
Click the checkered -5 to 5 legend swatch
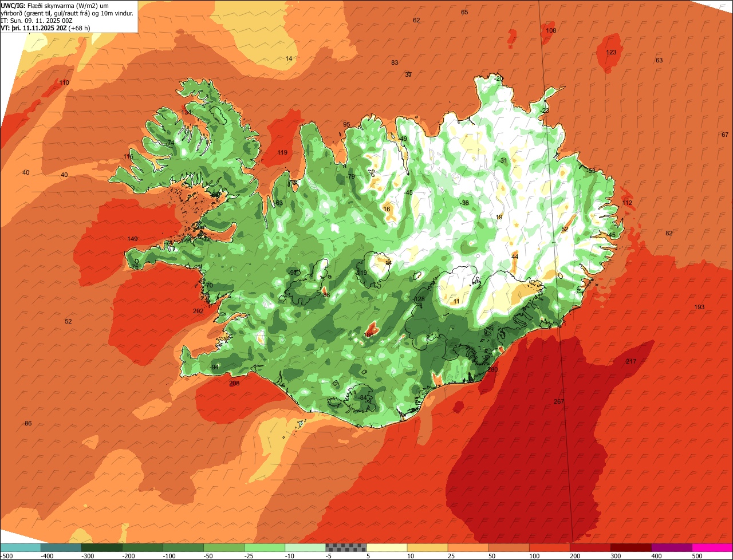tap(346, 548)
